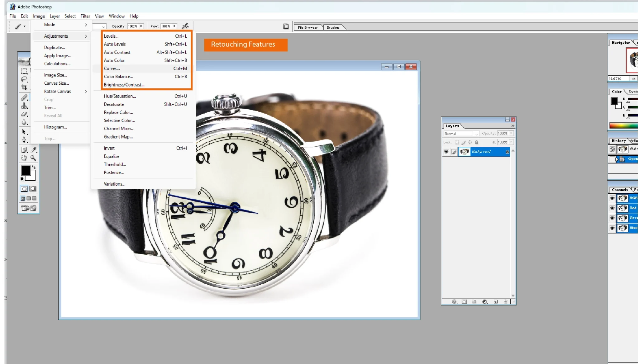Open layer Fill slider arrow
This screenshot has width=638, height=364.
pos(511,142)
